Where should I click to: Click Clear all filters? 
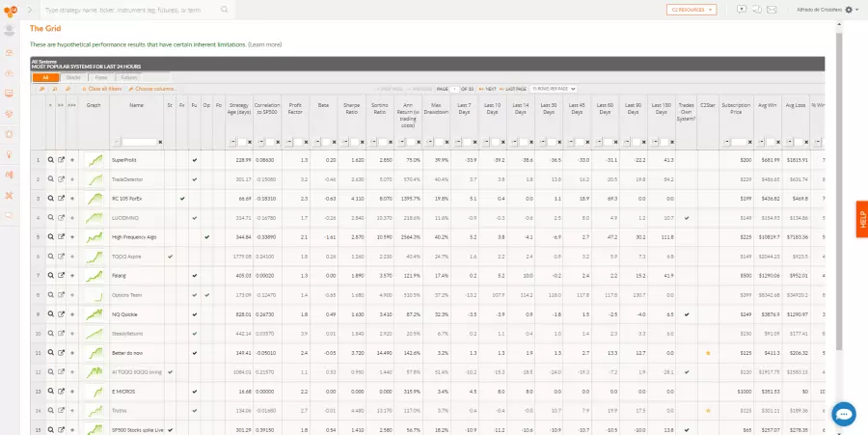pos(102,89)
